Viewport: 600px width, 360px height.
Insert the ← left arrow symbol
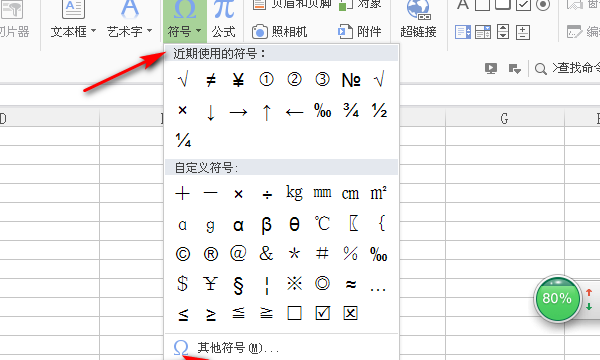click(294, 112)
